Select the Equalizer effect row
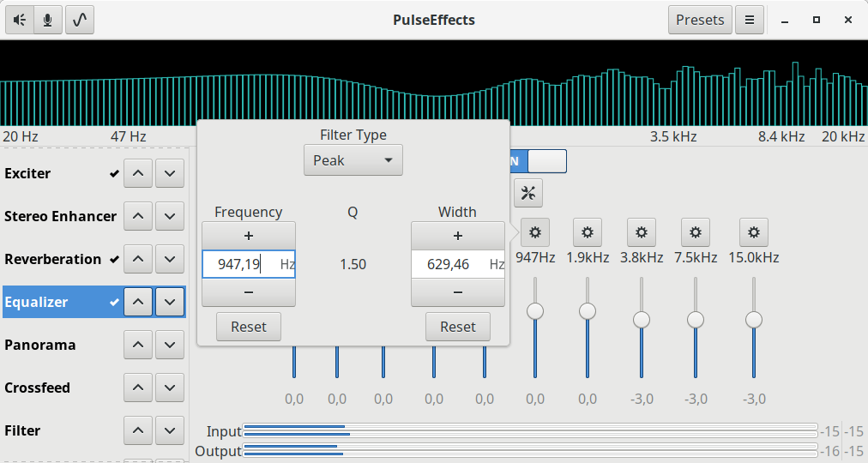868x463 pixels. coord(94,302)
